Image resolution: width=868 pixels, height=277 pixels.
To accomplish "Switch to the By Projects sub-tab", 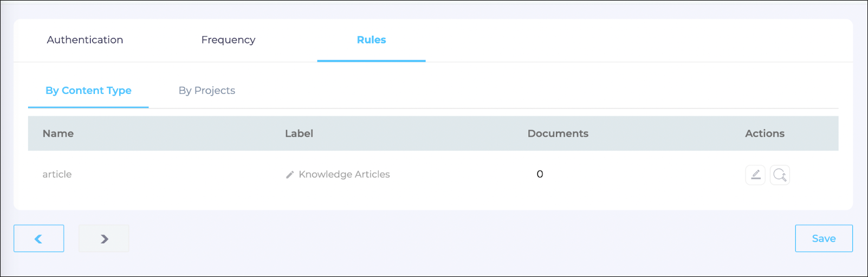I will (207, 91).
